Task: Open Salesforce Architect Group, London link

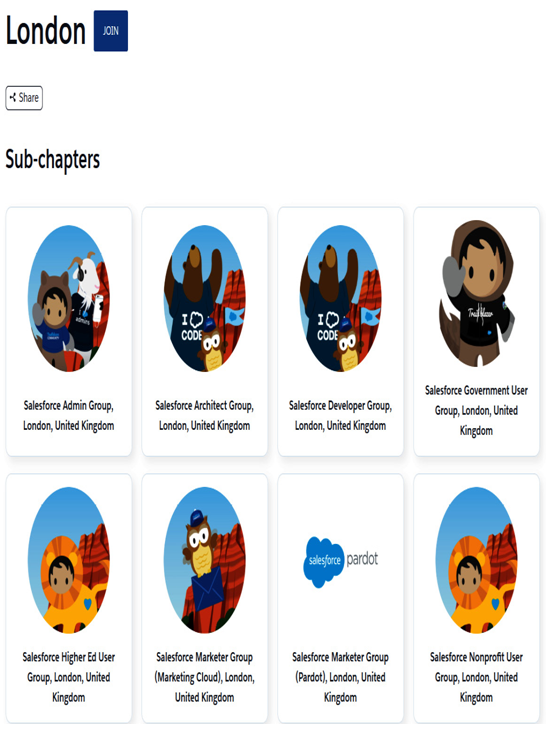Action: click(205, 415)
